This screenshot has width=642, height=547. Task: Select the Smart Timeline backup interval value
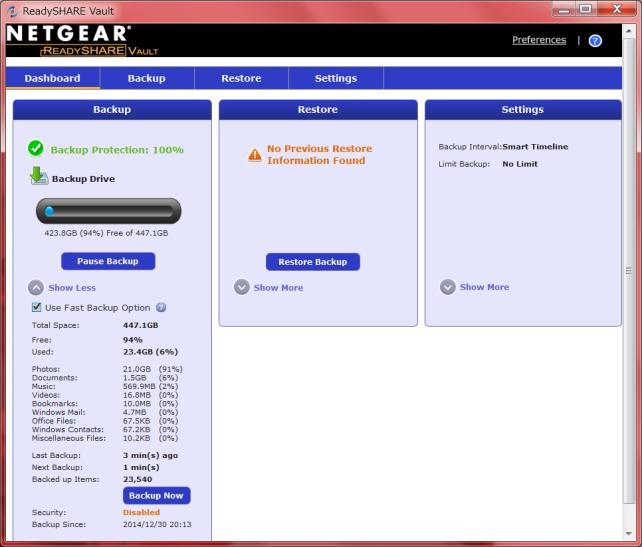[535, 147]
